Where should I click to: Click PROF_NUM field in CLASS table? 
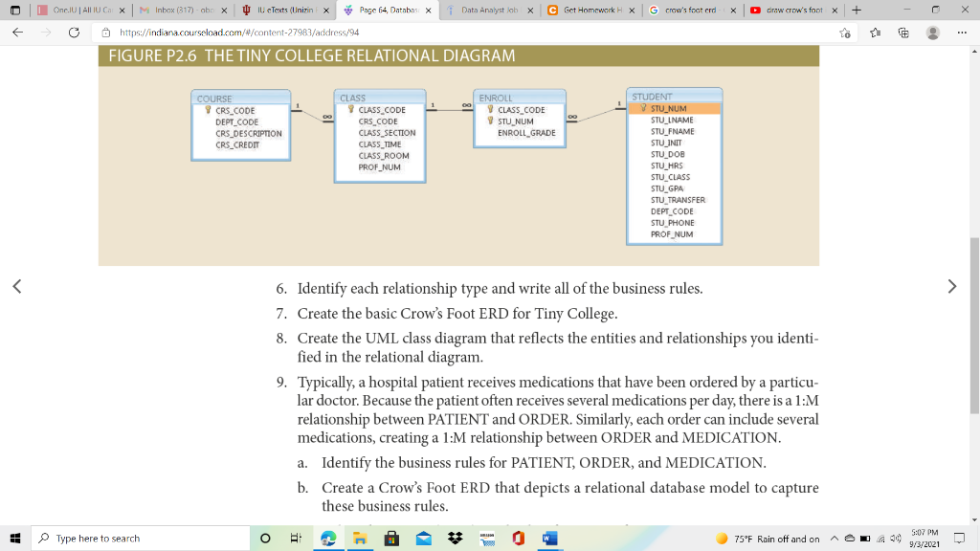coord(379,166)
